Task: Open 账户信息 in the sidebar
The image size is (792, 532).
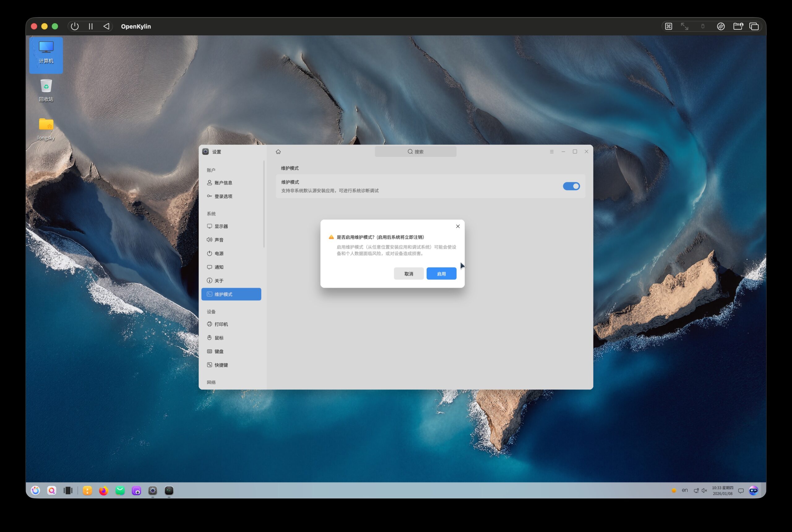Action: [223, 182]
